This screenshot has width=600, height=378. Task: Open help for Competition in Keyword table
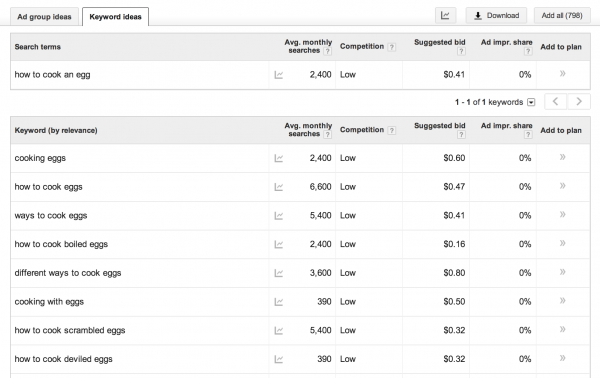(391, 130)
